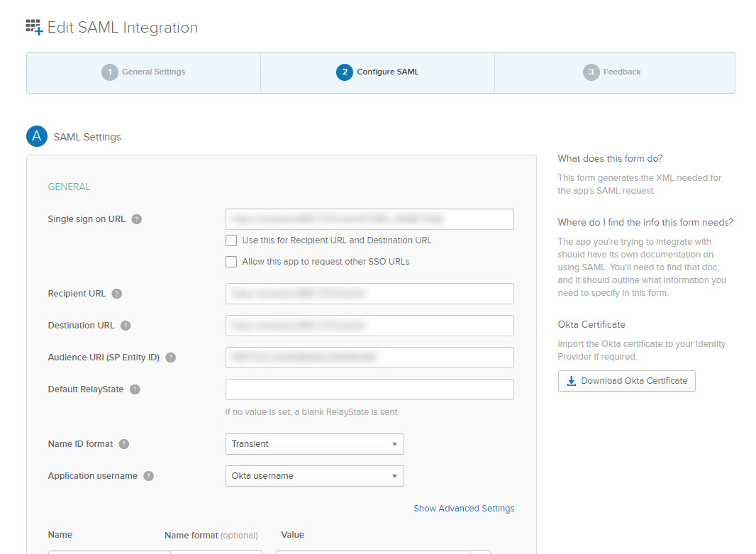Check Allow this app to request other SSO URLs
Screen dimensions: 756x554
(231, 262)
